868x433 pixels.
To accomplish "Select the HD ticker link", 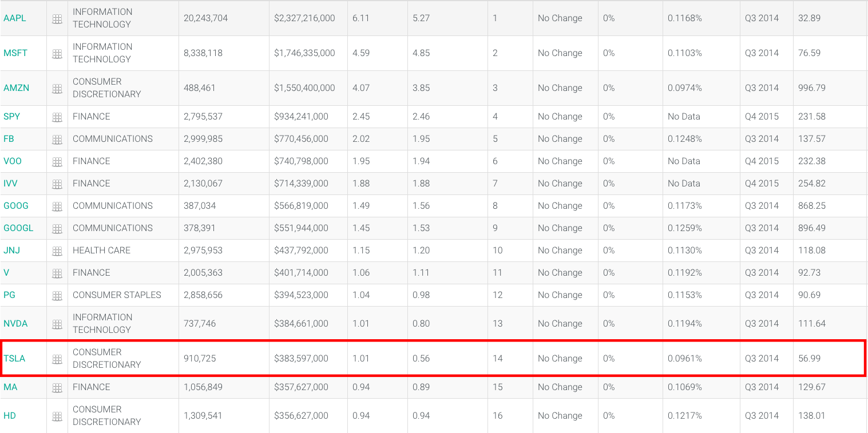I will [x=10, y=416].
